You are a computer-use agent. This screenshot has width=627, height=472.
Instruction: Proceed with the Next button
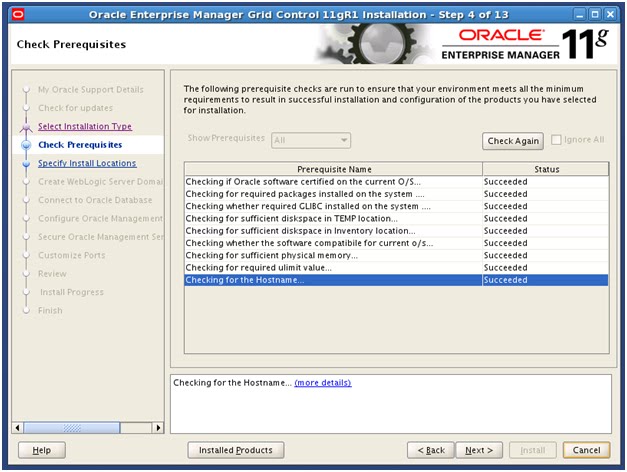(x=479, y=450)
